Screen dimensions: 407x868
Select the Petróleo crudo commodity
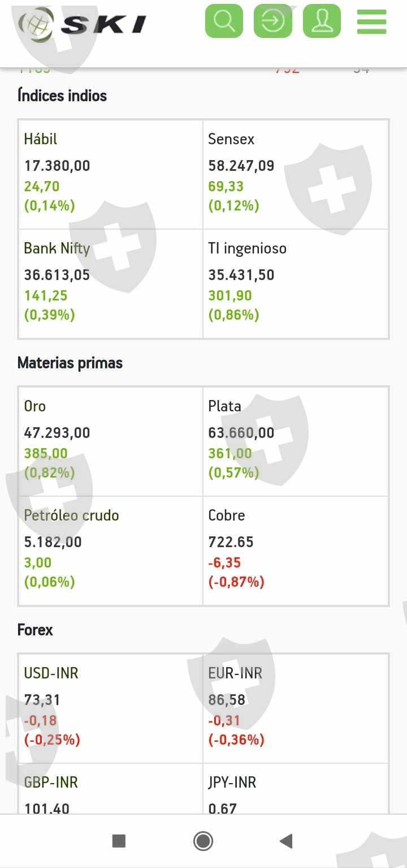tap(111, 551)
